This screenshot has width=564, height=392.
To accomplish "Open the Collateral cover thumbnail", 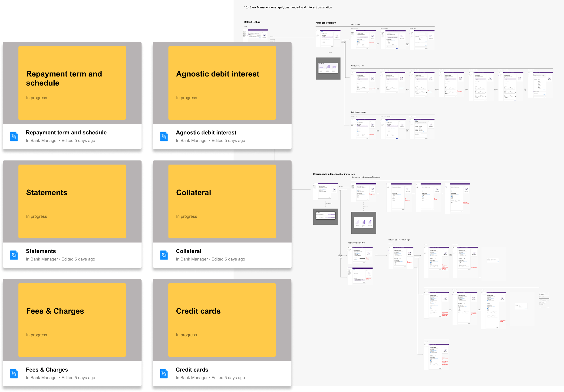I will coord(222,201).
